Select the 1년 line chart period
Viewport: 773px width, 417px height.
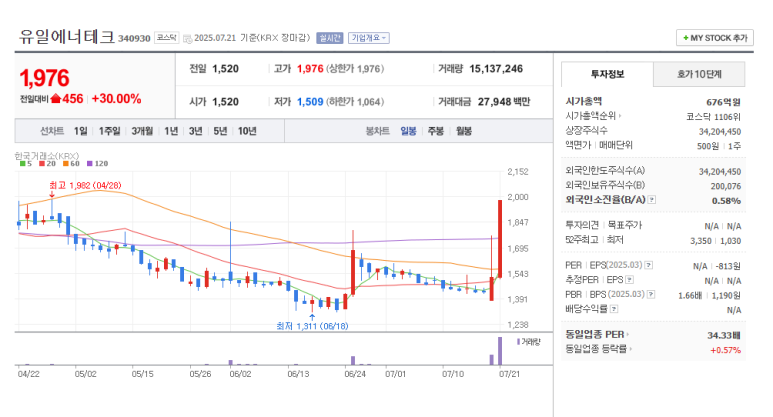point(171,131)
